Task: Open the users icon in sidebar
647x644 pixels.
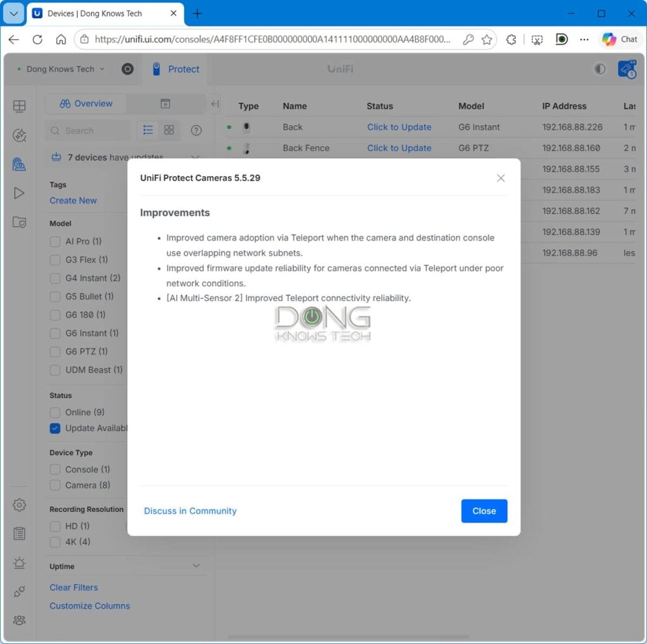Action: pos(20,620)
